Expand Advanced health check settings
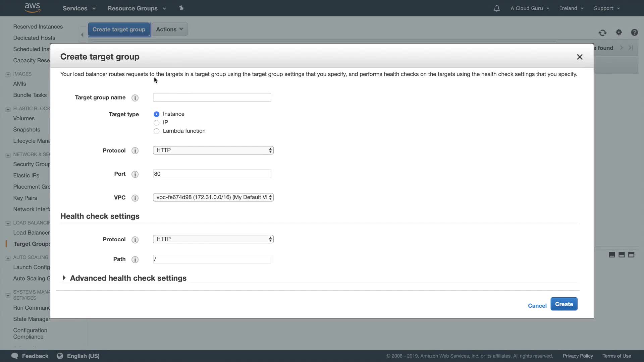Screen dimensions: 644x362 [128, 278]
